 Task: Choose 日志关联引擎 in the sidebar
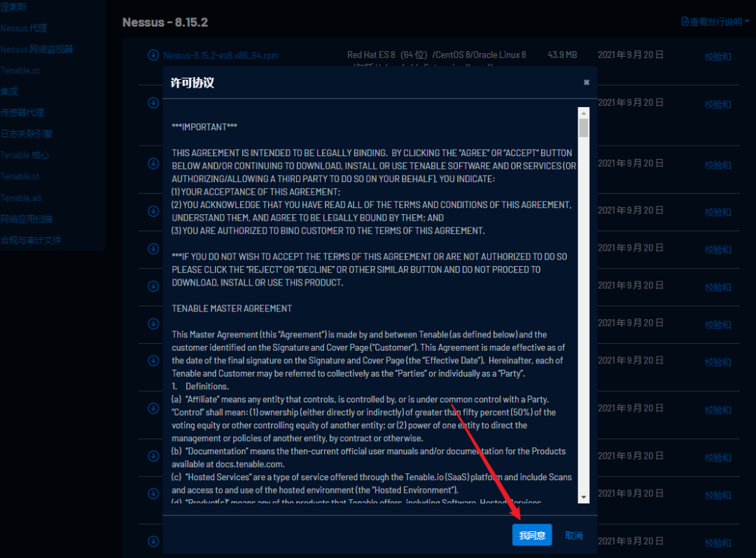tap(27, 134)
